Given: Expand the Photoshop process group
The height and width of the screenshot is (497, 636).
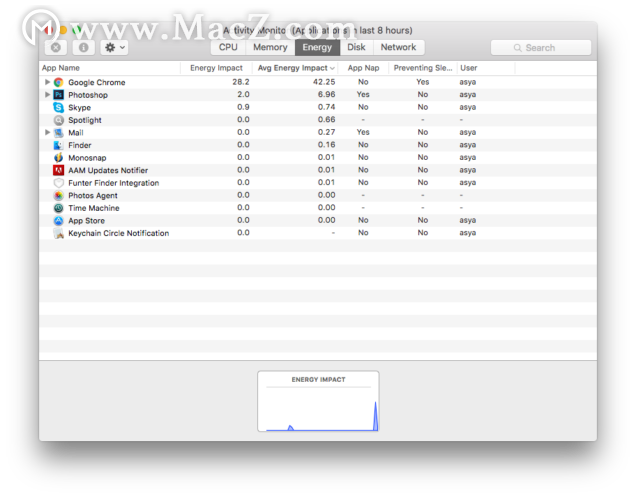Looking at the screenshot, I should click(x=47, y=95).
